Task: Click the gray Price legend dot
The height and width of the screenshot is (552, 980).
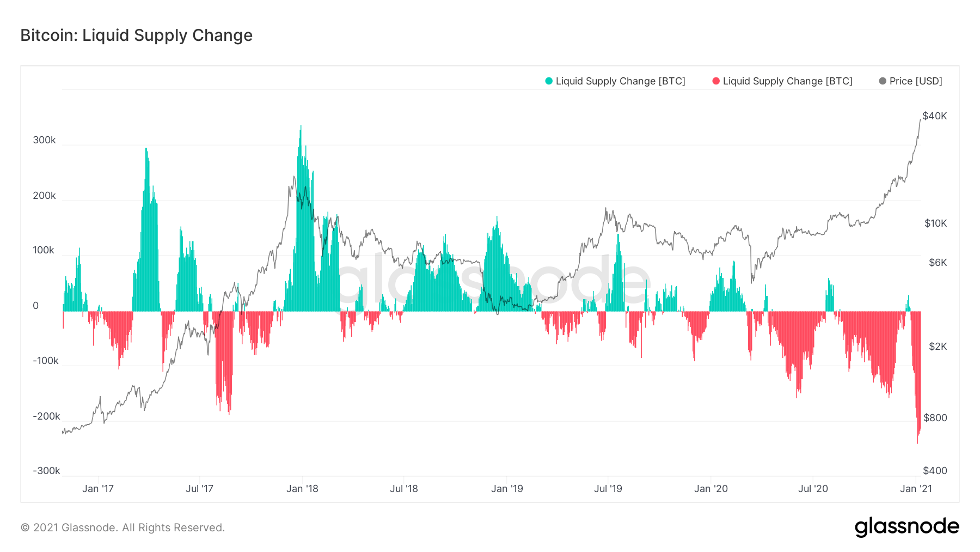Action: click(x=883, y=81)
